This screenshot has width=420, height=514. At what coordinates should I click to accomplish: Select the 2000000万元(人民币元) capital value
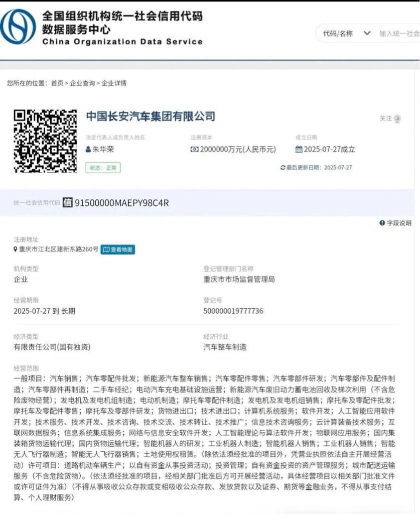click(238, 150)
